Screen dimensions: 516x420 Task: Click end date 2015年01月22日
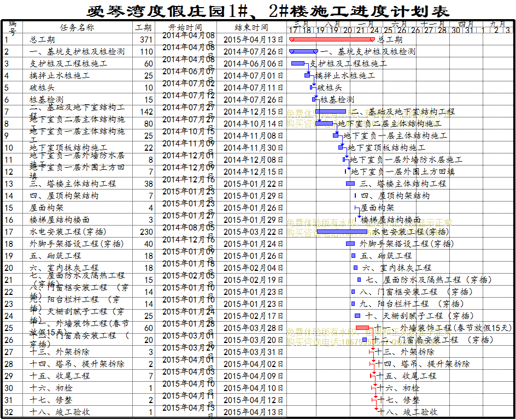click(x=253, y=184)
